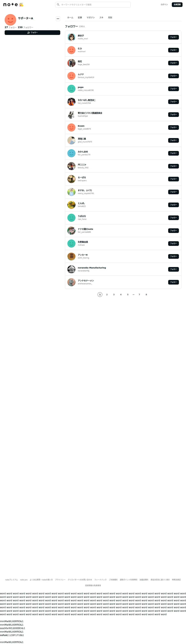Click みかんあめ's blue smiley avatar
The image size is (186, 644).
pyautogui.click(x=72, y=153)
